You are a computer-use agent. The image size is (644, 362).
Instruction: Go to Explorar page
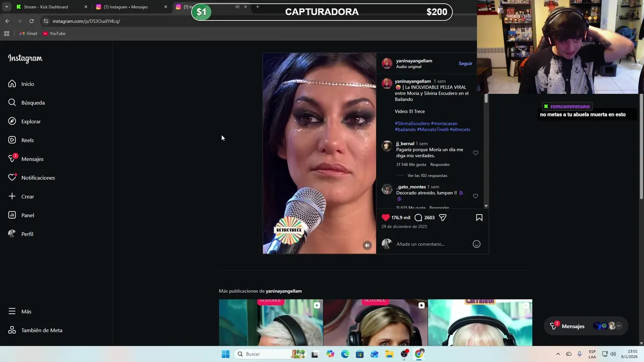point(25,122)
